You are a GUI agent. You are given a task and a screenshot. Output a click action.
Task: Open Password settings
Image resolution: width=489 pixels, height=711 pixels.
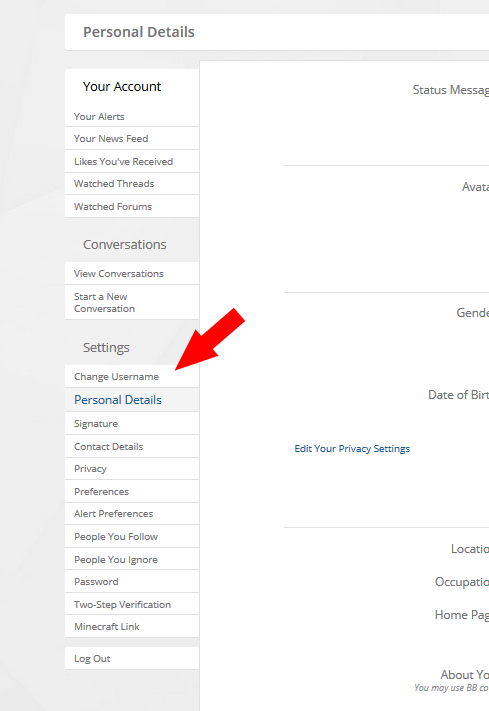(x=132, y=581)
